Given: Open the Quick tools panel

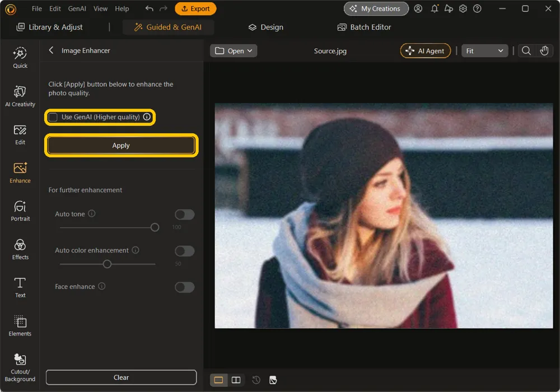Looking at the screenshot, I should tap(20, 58).
